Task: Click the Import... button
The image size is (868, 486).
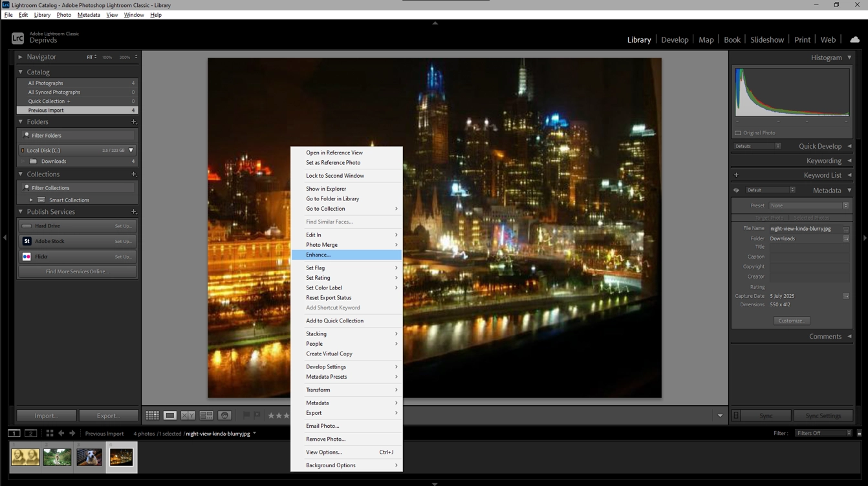Action: [46, 416]
